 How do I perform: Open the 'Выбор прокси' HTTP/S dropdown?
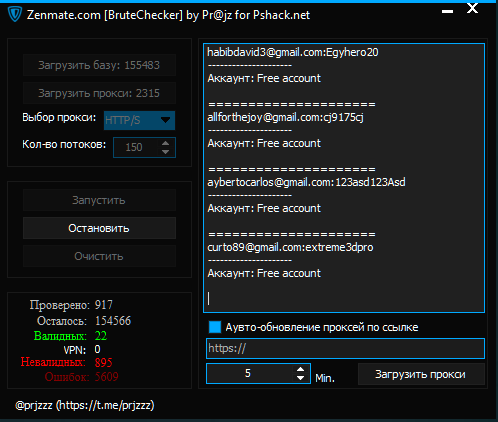(x=139, y=120)
